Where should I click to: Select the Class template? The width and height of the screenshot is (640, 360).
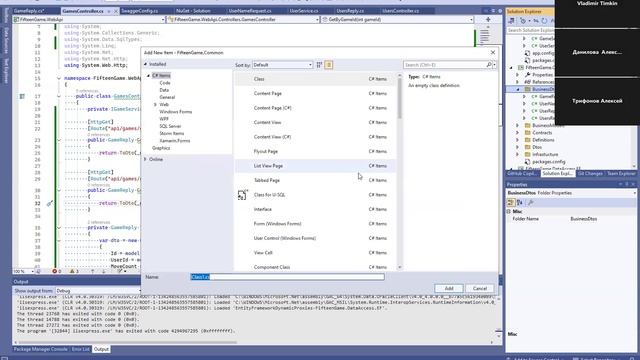315,79
